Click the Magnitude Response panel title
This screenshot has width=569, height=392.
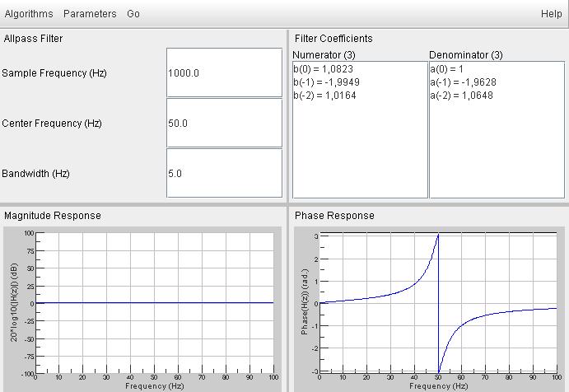tap(53, 216)
